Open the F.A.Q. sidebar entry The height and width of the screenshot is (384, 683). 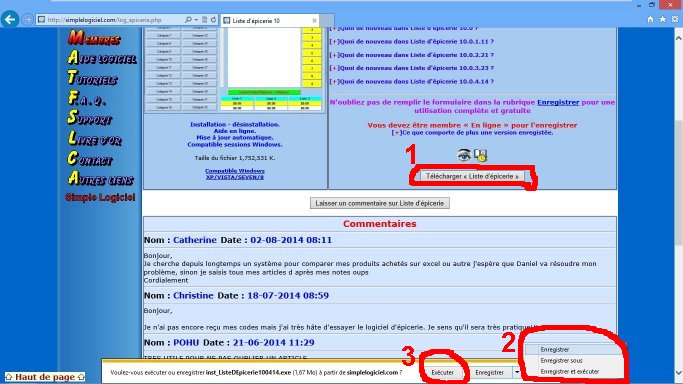click(87, 98)
